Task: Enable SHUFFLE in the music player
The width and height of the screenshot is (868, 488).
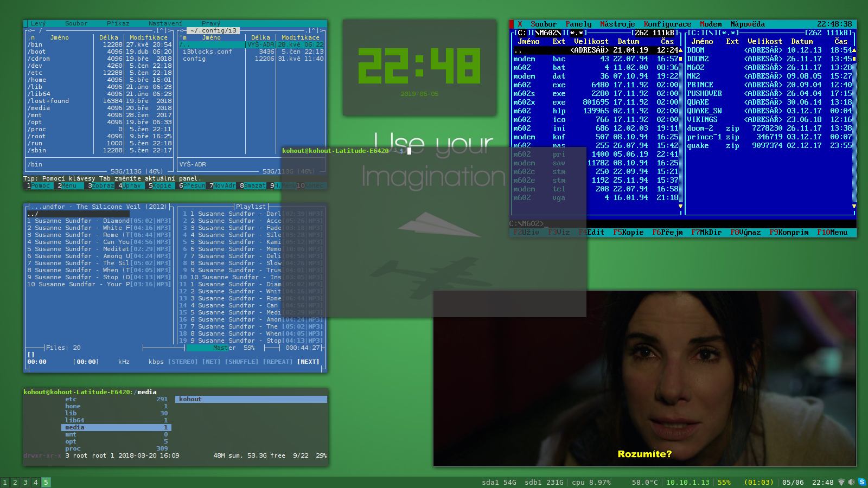Action: point(241,362)
